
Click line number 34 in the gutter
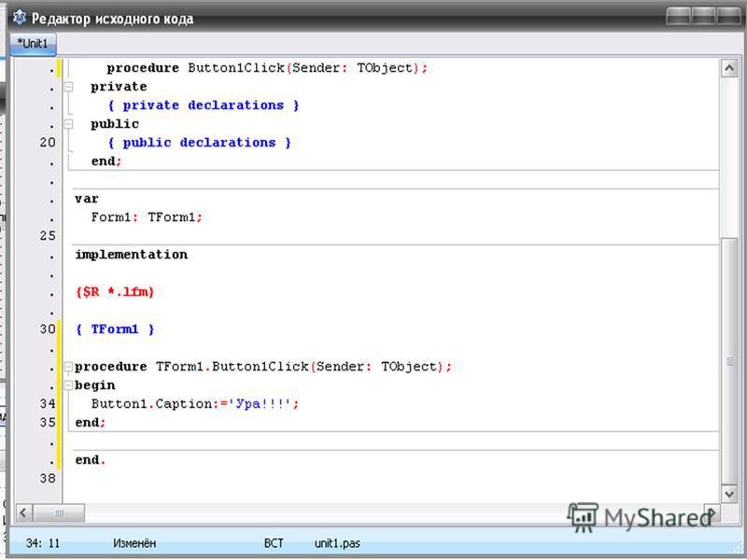(x=48, y=404)
